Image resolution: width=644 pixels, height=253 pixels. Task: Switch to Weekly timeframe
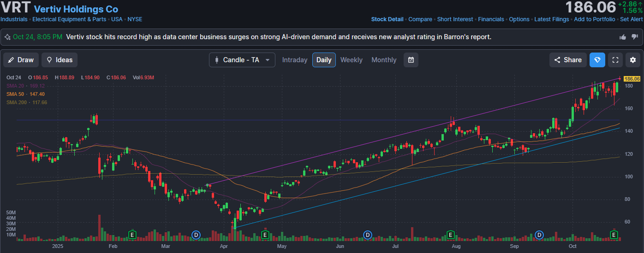pyautogui.click(x=352, y=60)
